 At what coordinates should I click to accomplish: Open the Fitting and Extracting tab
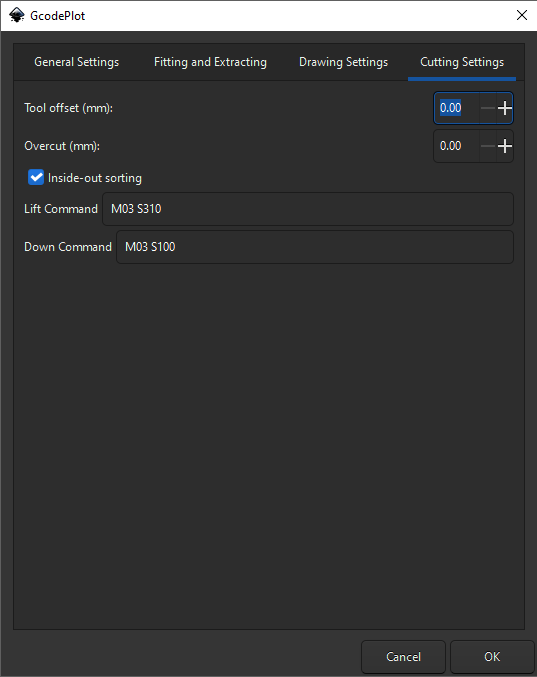(x=210, y=62)
